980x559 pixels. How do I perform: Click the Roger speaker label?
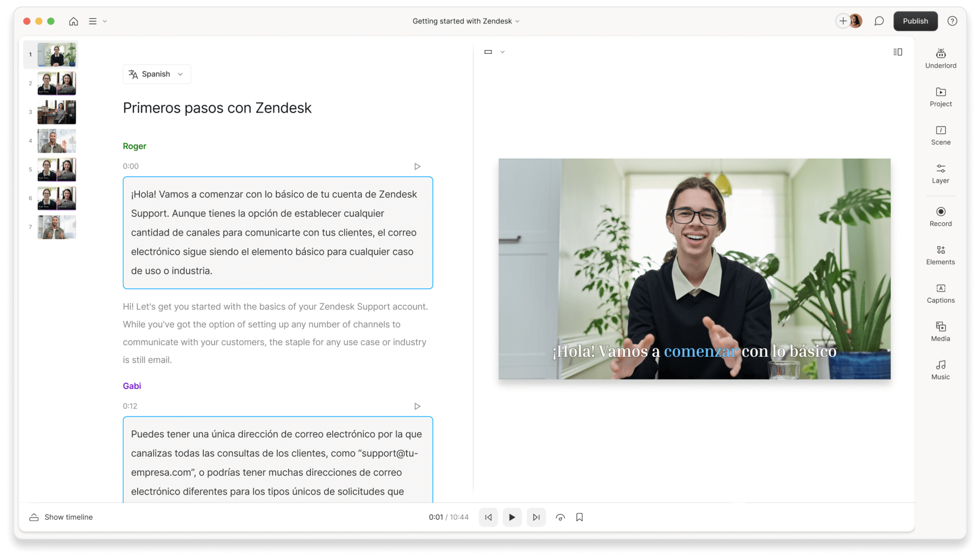tap(134, 146)
